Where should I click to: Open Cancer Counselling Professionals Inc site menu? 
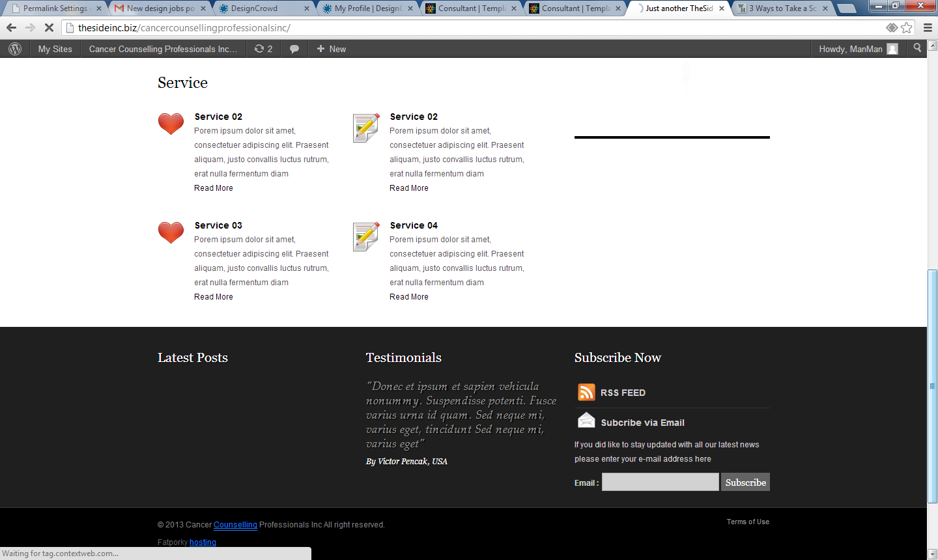(163, 49)
